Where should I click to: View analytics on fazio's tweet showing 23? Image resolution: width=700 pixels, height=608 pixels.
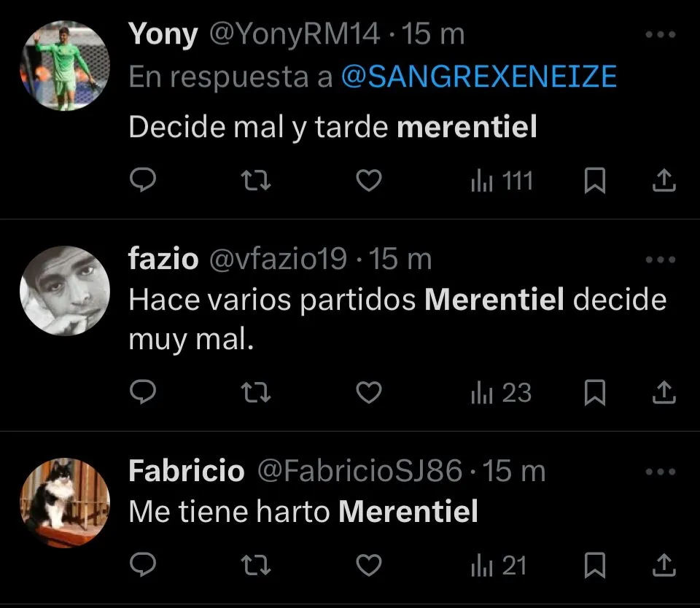click(502, 394)
